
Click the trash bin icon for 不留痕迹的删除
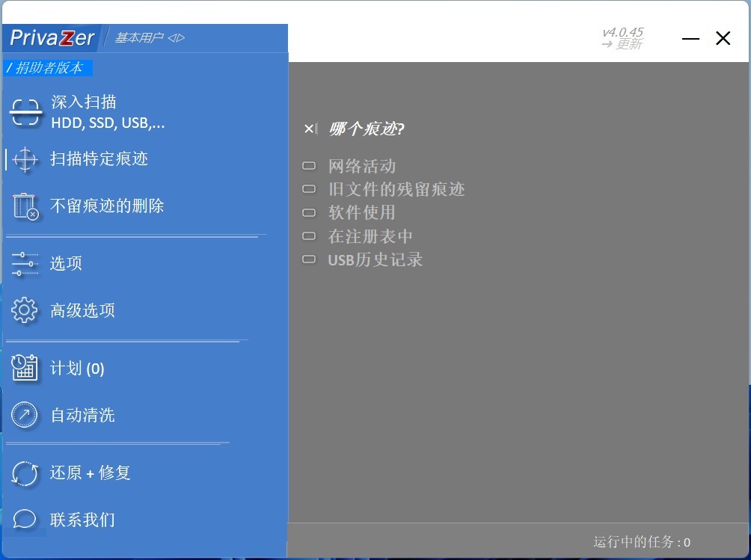[x=25, y=206]
